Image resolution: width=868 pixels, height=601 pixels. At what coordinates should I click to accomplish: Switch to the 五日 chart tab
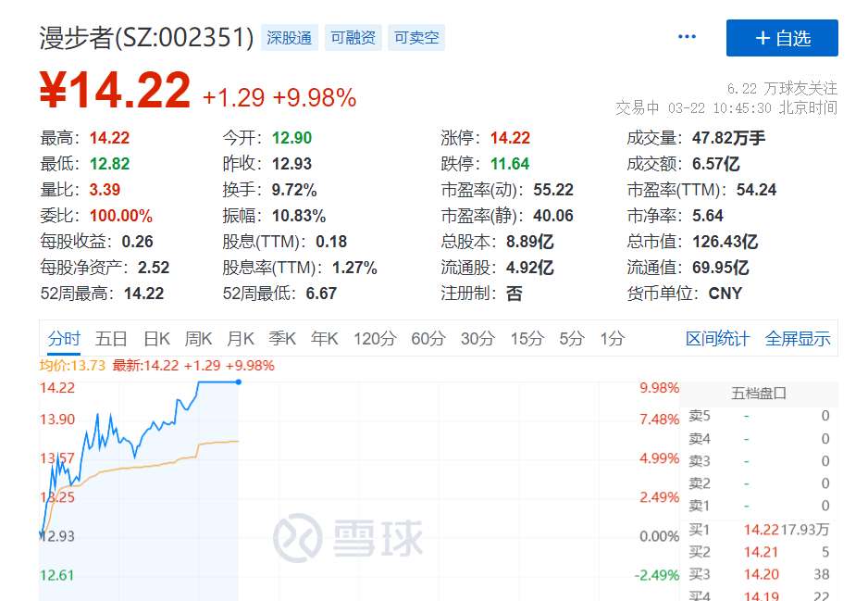[x=111, y=338]
